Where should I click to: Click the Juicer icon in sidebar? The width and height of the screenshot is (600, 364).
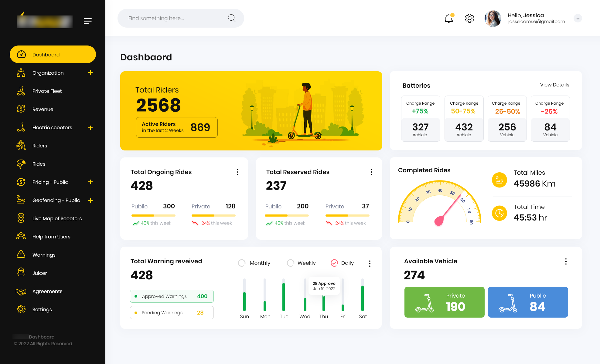point(21,273)
